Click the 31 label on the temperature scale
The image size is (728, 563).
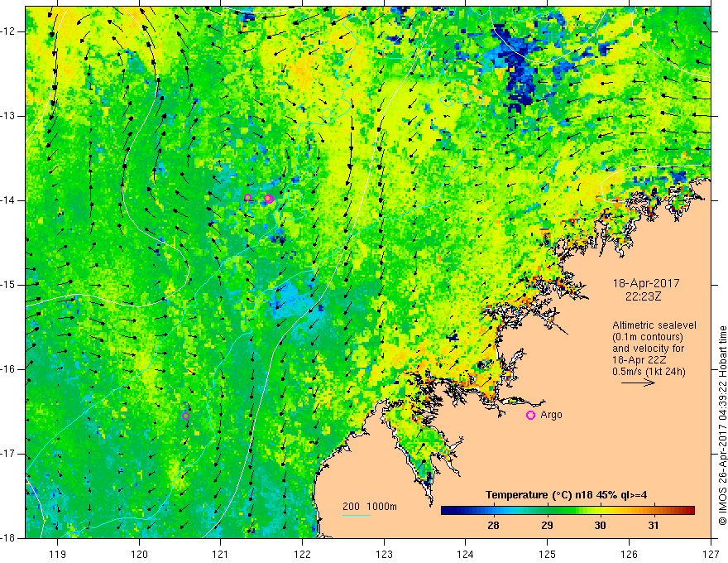[654, 526]
